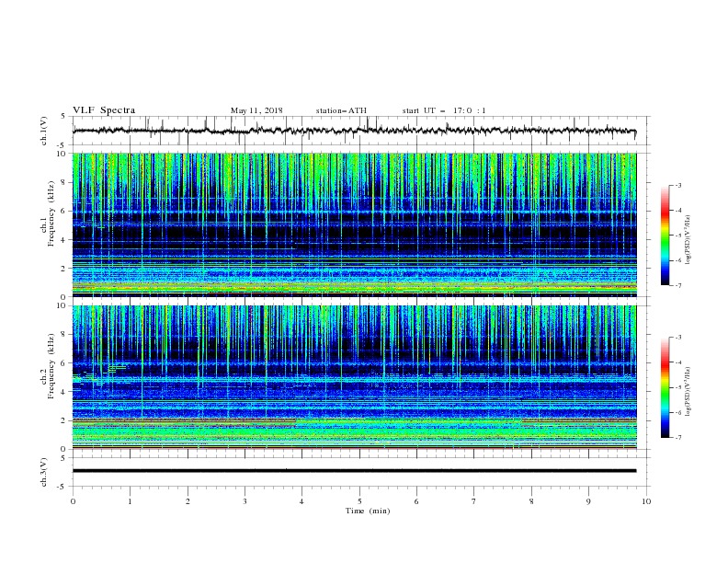Image resolution: width=728 pixels, height=563 pixels.
Task: Click the "1" tick on the Time axis
Action: (x=130, y=501)
